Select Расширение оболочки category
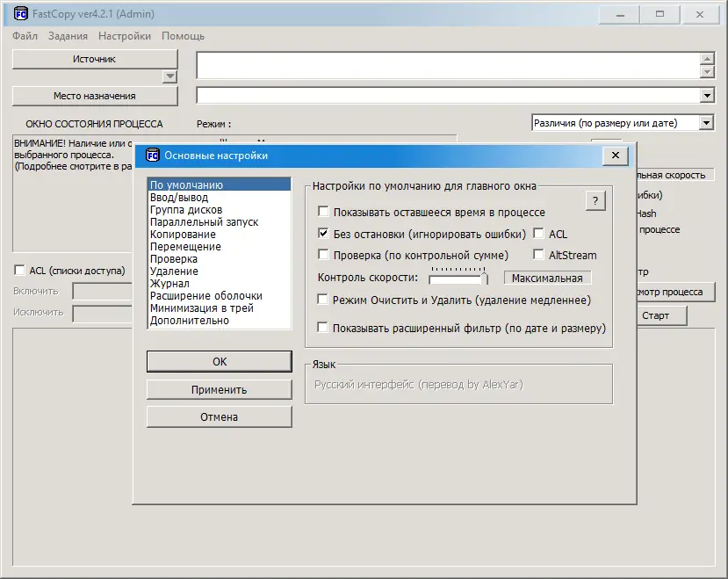 pos(220,295)
